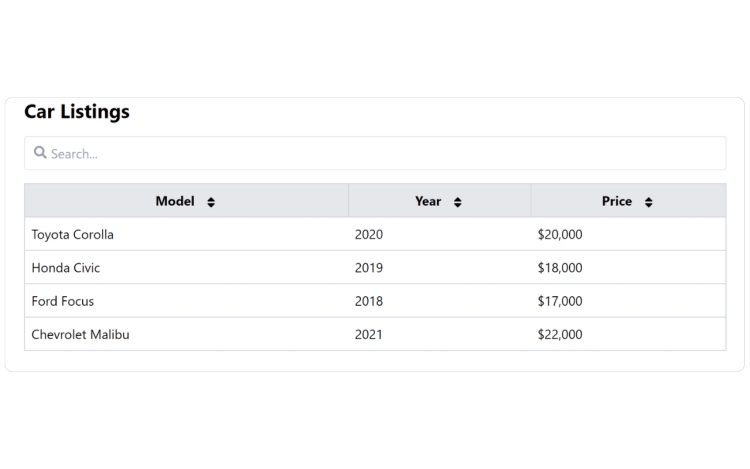The image size is (750, 469).
Task: Select the Ford Focus cell
Action: pos(187,301)
